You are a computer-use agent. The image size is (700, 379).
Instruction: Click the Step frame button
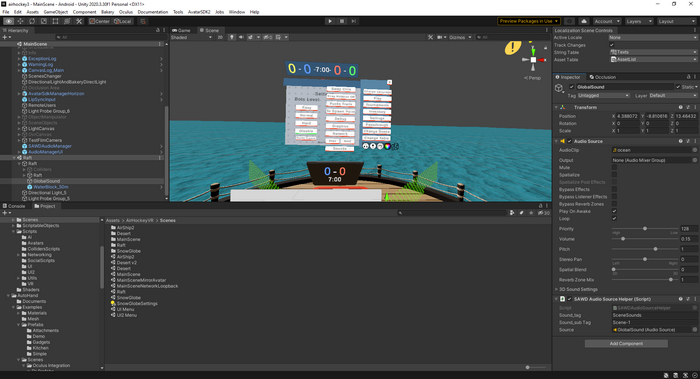pyautogui.click(x=354, y=21)
